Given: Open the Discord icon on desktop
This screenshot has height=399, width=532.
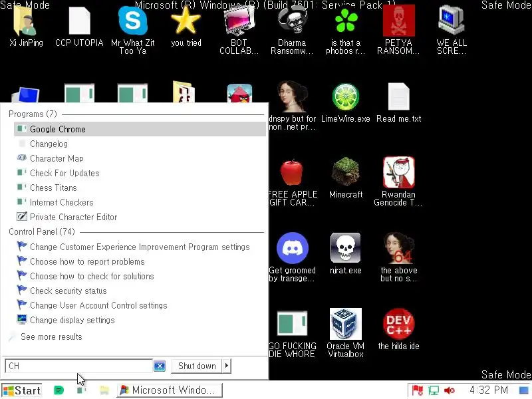Looking at the screenshot, I should click(292, 248).
